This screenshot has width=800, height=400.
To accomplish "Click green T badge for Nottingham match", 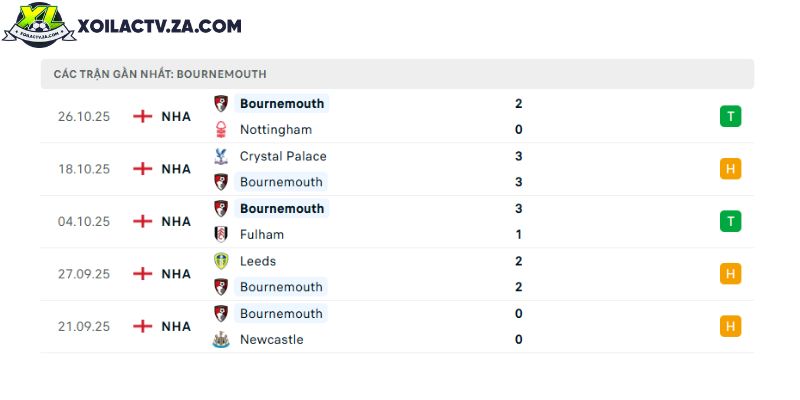I will [x=731, y=116].
